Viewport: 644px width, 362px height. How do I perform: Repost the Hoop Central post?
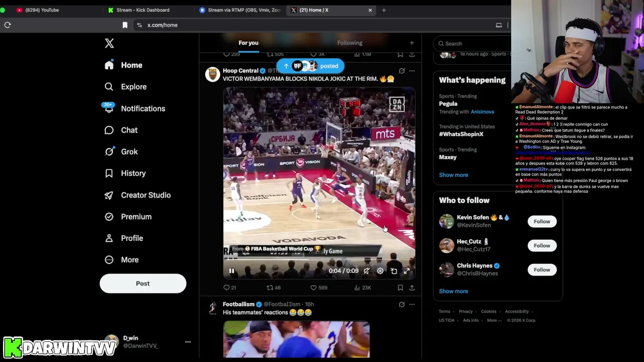tap(274, 288)
